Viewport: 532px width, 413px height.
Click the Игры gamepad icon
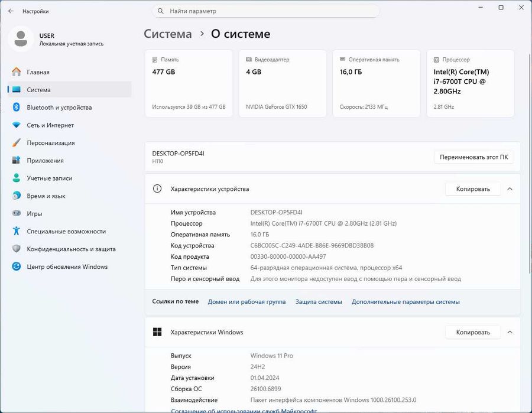click(17, 213)
